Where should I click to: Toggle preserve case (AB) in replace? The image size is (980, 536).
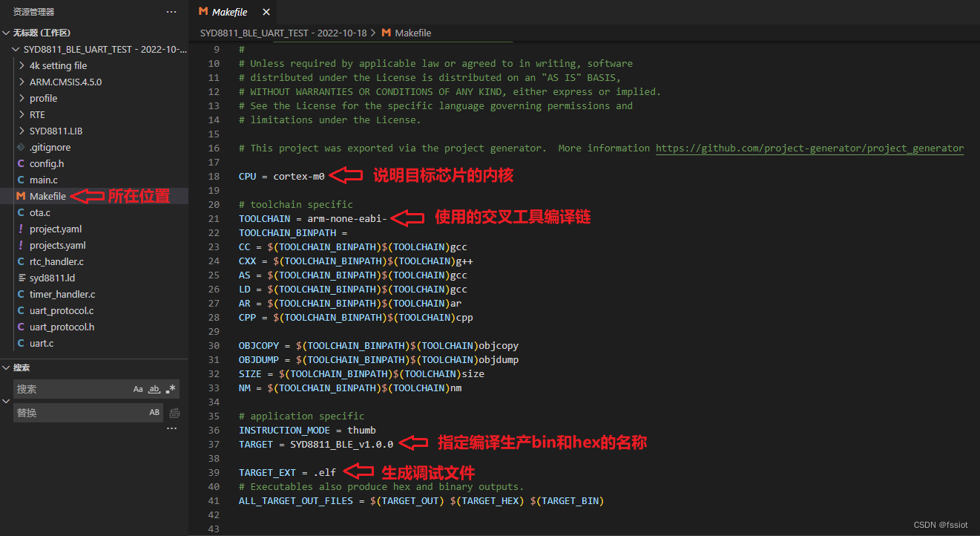pyautogui.click(x=154, y=412)
